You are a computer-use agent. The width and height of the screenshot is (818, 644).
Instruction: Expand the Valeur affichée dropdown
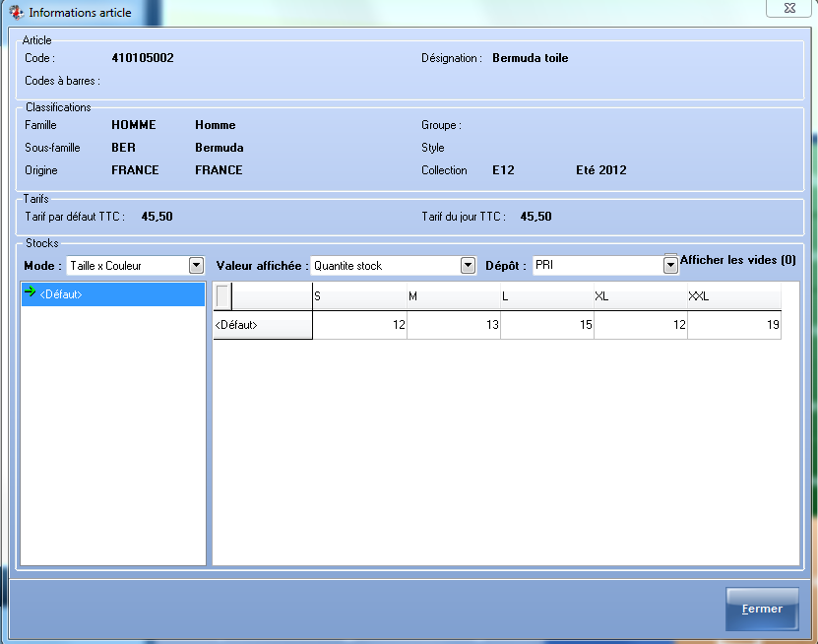pyautogui.click(x=468, y=266)
